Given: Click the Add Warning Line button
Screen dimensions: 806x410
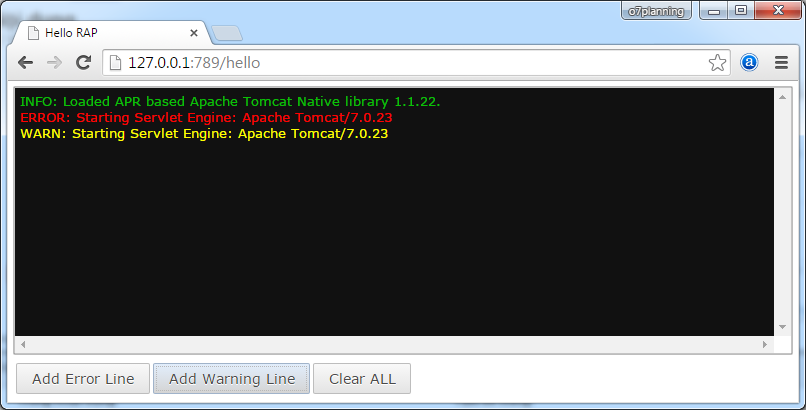Looking at the screenshot, I should (x=232, y=379).
